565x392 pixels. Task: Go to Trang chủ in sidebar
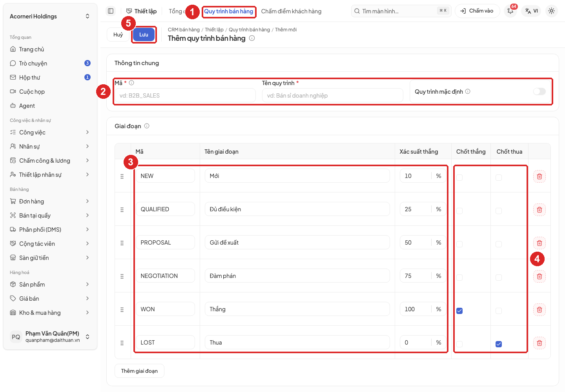click(x=50, y=49)
